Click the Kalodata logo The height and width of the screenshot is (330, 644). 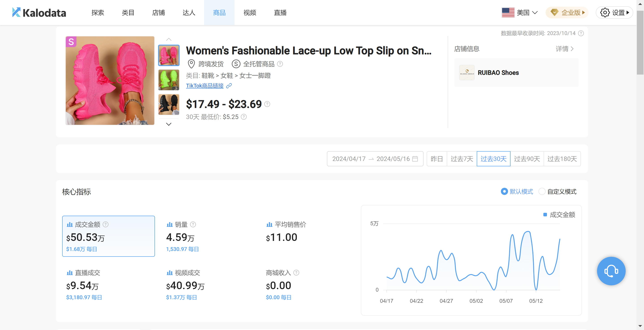point(39,13)
